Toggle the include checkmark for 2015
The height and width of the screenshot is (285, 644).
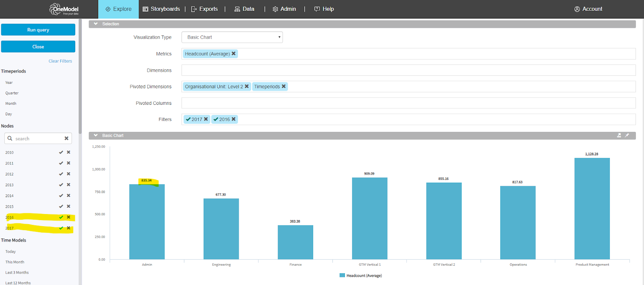[x=61, y=206]
